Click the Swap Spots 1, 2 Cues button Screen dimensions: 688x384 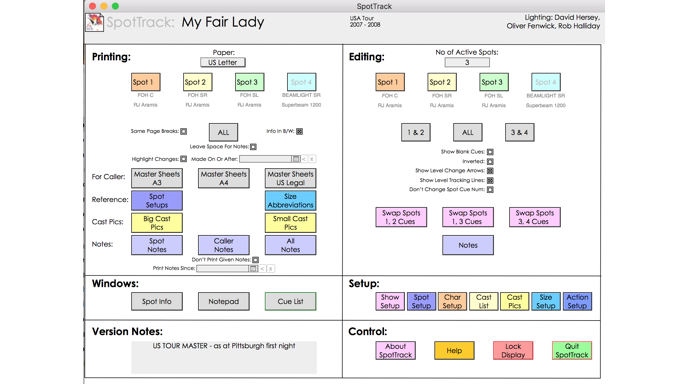[401, 217]
